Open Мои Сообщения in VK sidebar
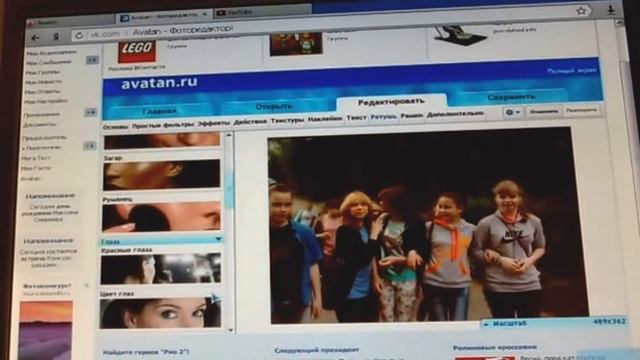The height and width of the screenshot is (360, 640). 49,62
